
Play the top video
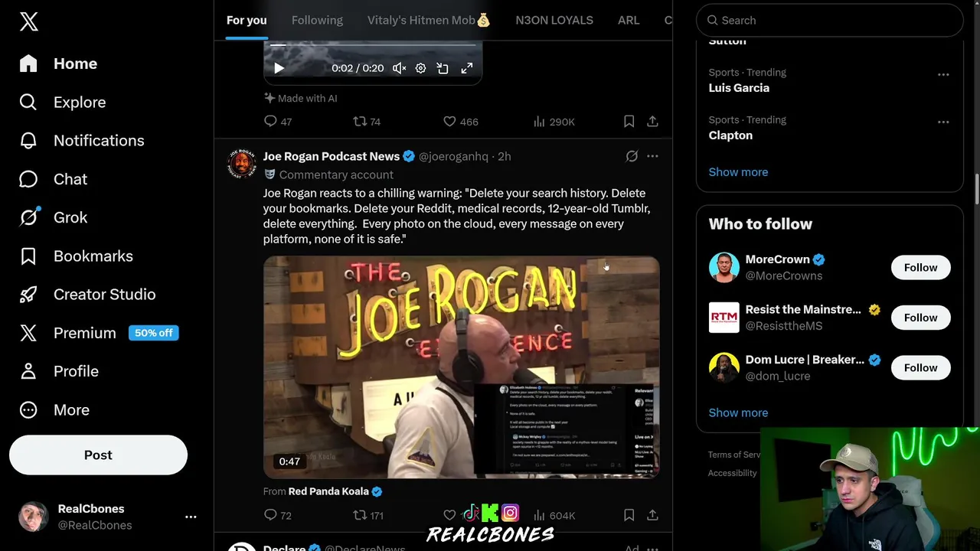coord(279,68)
